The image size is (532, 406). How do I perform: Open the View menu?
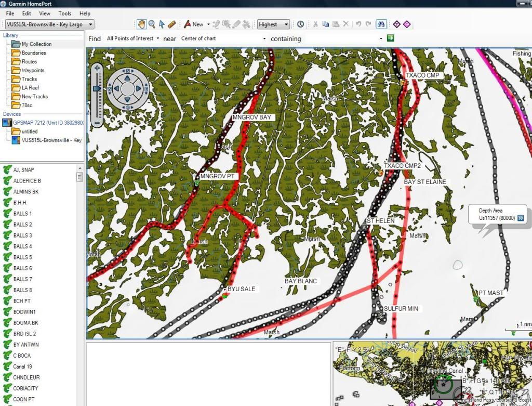tap(45, 14)
